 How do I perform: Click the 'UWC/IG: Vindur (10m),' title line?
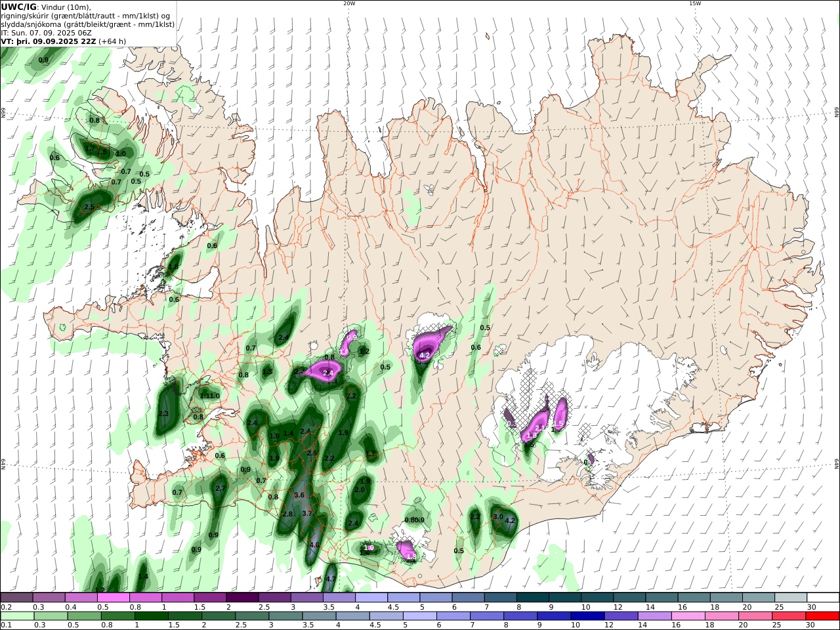[46, 7]
